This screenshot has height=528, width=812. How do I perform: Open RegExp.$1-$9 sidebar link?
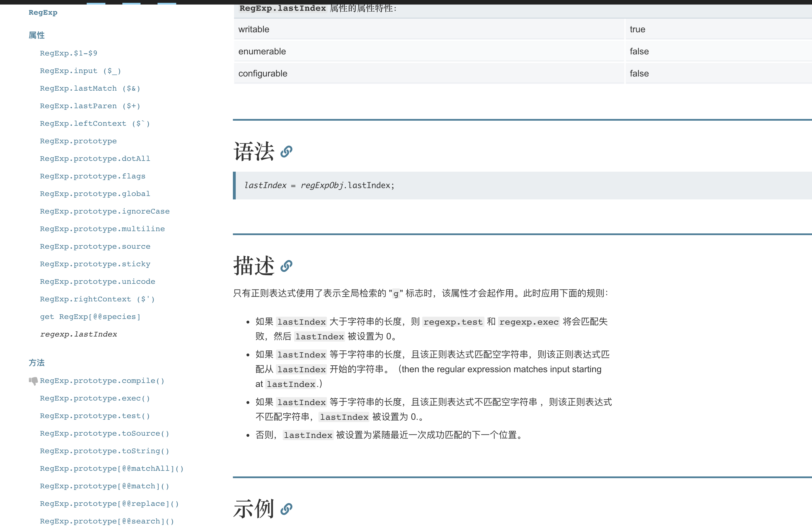(69, 53)
